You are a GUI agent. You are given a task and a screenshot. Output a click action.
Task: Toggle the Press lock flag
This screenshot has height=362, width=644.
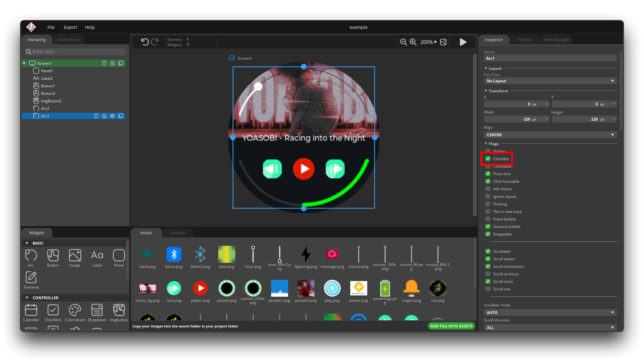point(488,174)
